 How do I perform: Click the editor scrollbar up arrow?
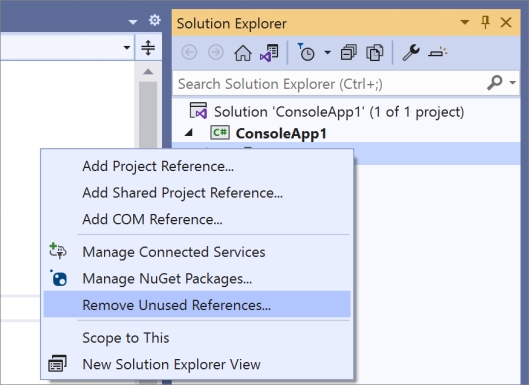click(x=148, y=72)
